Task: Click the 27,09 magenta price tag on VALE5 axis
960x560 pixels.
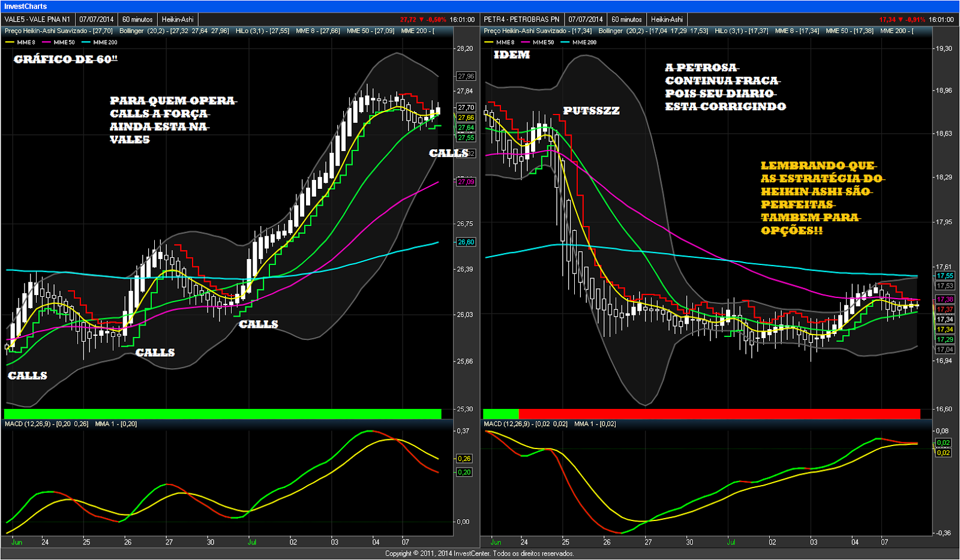Action: click(x=466, y=182)
